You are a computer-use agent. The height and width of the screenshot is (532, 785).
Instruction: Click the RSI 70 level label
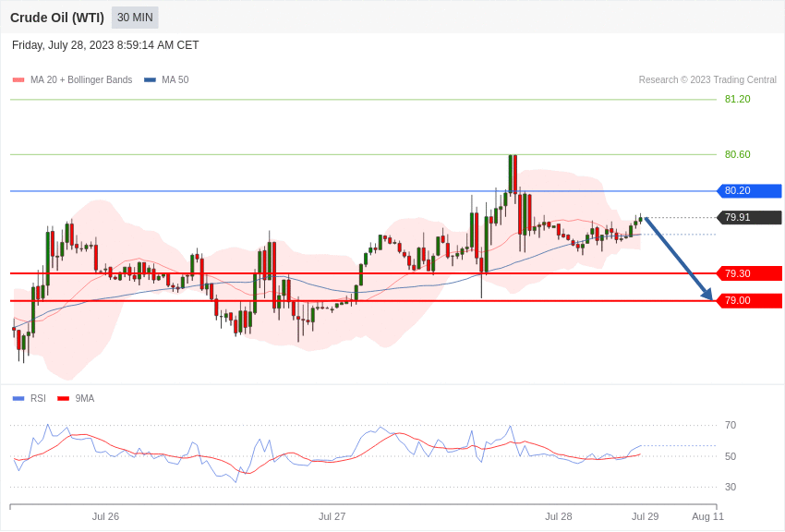pos(731,425)
